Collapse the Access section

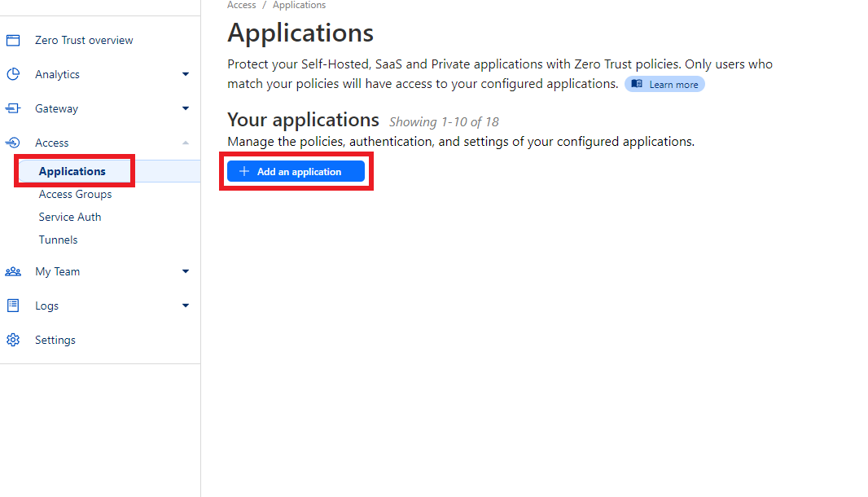(186, 142)
